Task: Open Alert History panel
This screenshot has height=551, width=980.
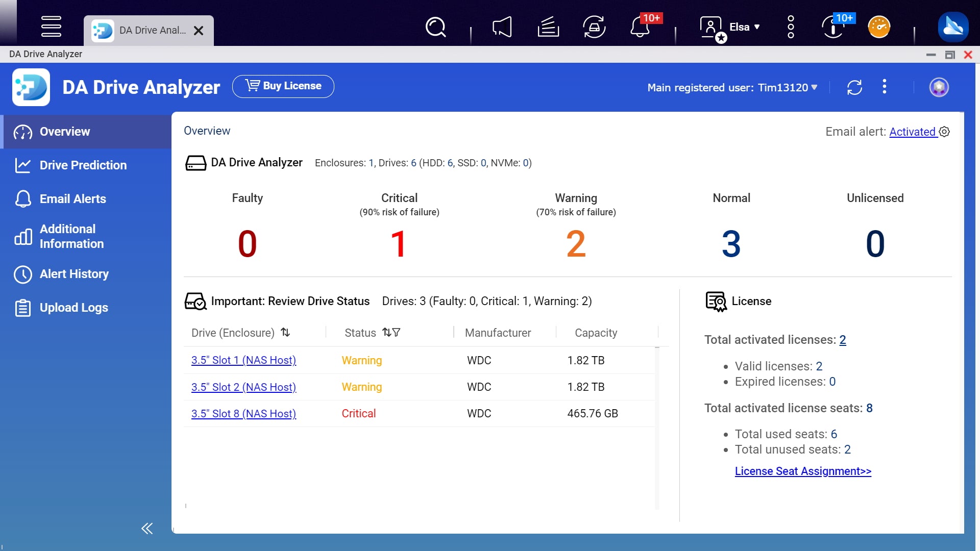Action: (73, 274)
